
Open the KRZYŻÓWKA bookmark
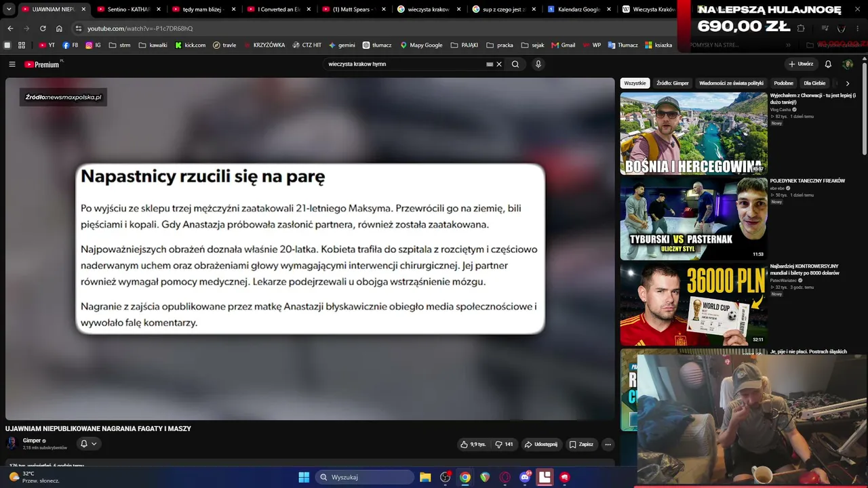coord(264,45)
